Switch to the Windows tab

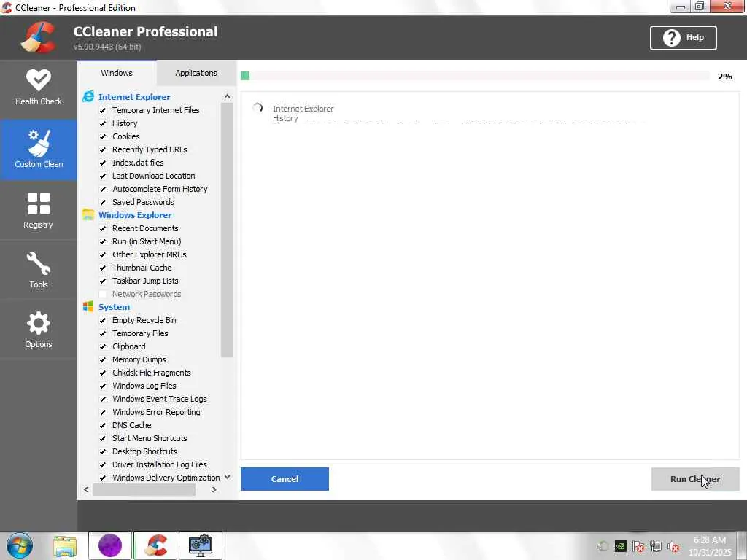tap(117, 73)
